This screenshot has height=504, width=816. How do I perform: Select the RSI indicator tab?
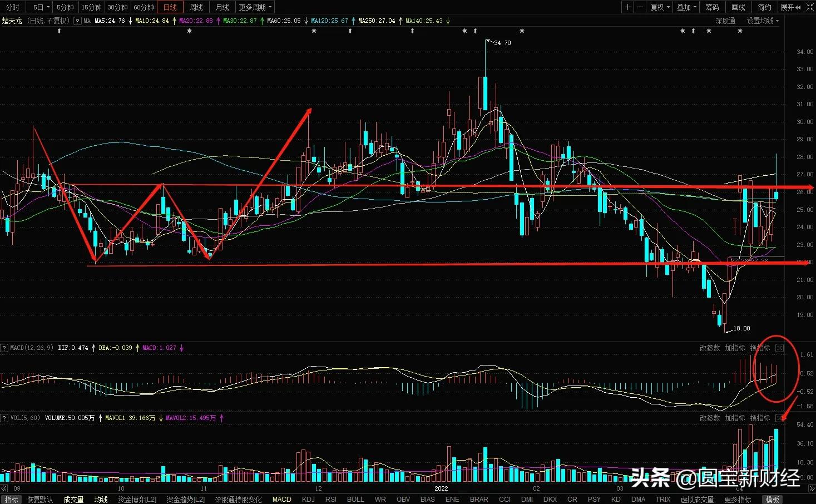click(x=331, y=500)
